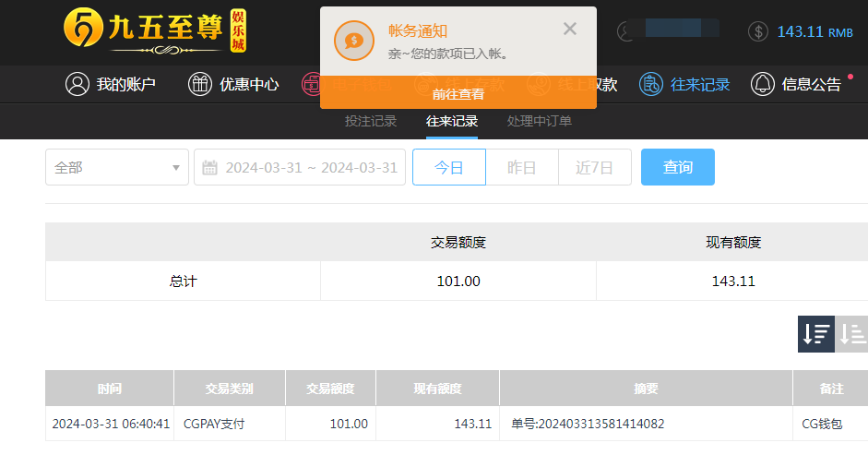Click the summary 143.11 balance value
868x455 pixels.
(733, 281)
